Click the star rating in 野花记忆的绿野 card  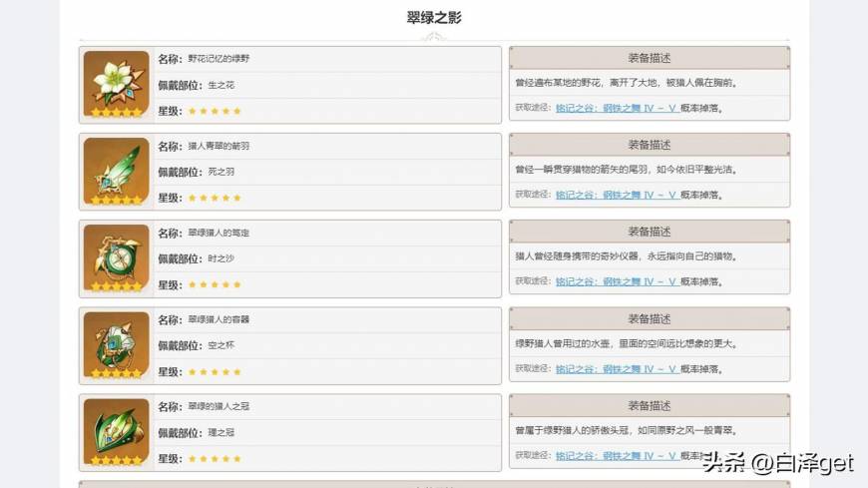pyautogui.click(x=215, y=112)
